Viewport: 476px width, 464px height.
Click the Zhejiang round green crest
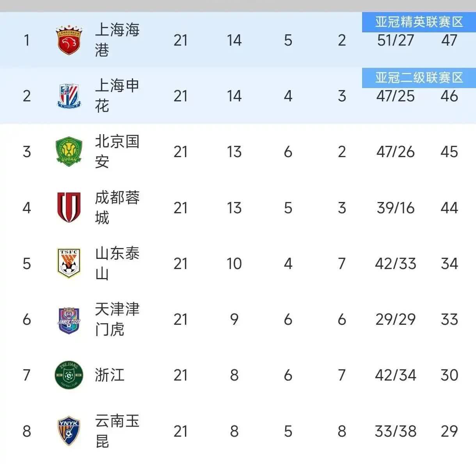[69, 375]
